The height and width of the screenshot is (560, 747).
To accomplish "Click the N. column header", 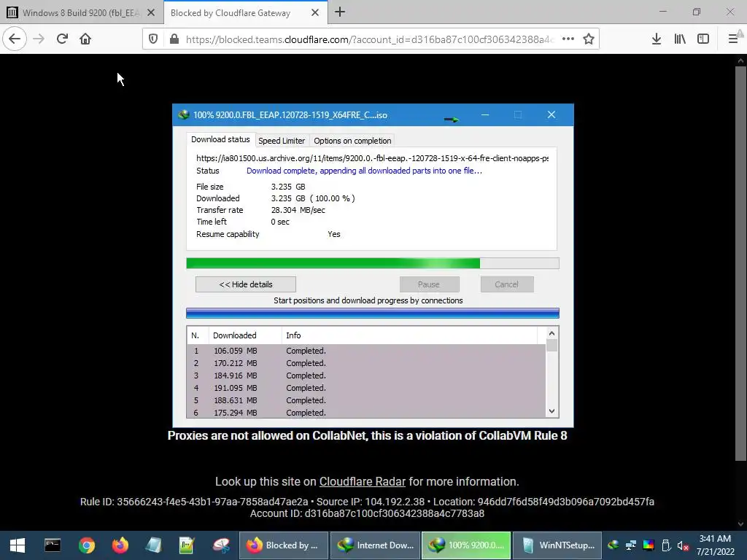I will [x=198, y=335].
